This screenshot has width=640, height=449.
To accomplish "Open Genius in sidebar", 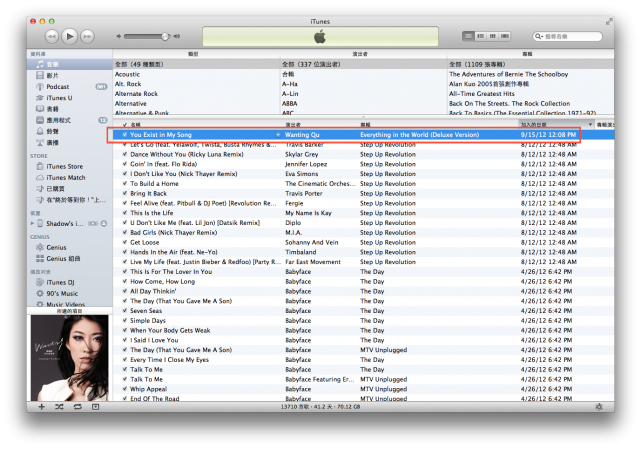I will 69,247.
